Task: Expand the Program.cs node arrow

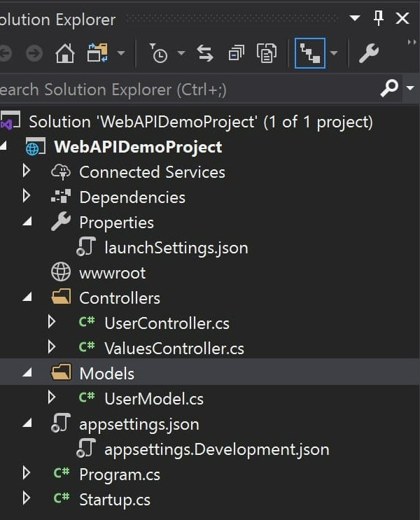Action: pos(27,474)
